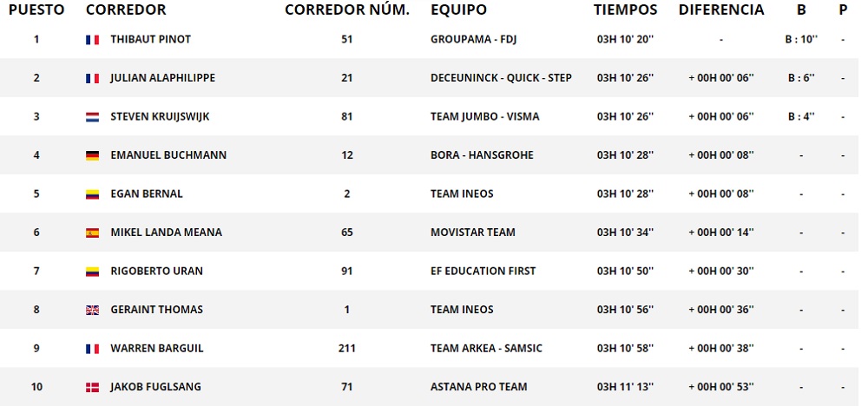The width and height of the screenshot is (868, 406).
Task: Select Geraint Thomas rider name
Action: 156,310
